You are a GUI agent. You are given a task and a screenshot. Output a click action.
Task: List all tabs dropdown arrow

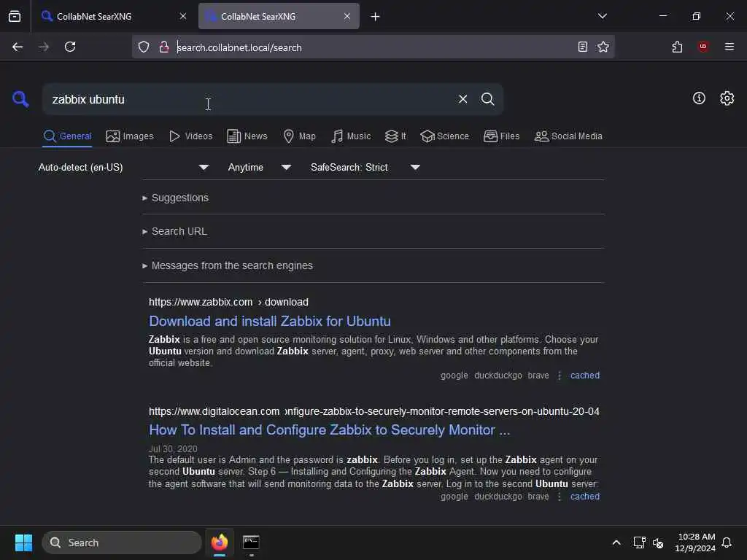602,16
